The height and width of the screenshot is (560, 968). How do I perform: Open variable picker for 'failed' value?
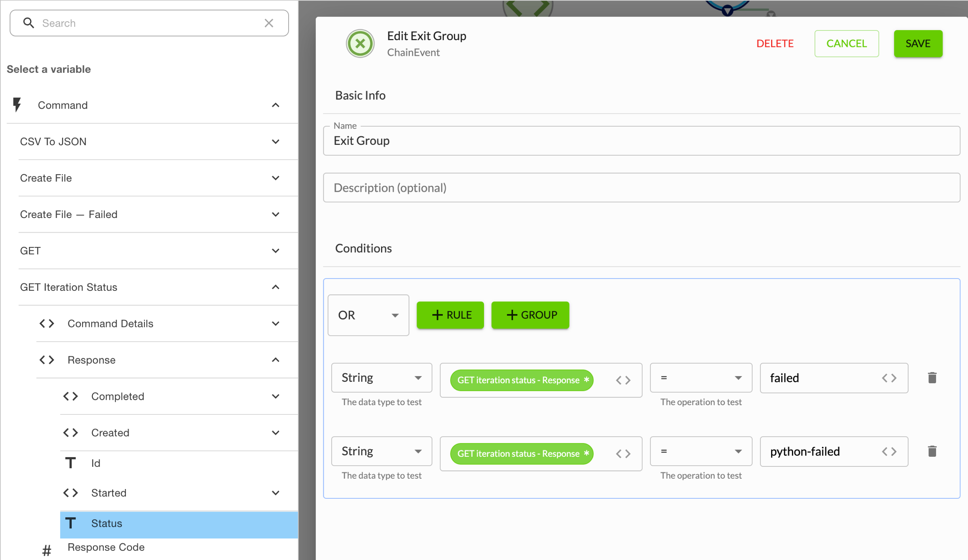[x=889, y=378]
